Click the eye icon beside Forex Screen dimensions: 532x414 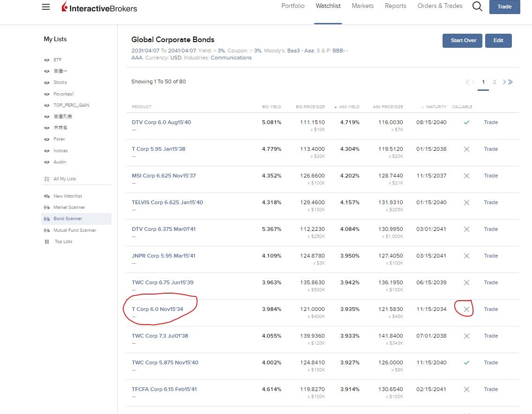(x=47, y=139)
